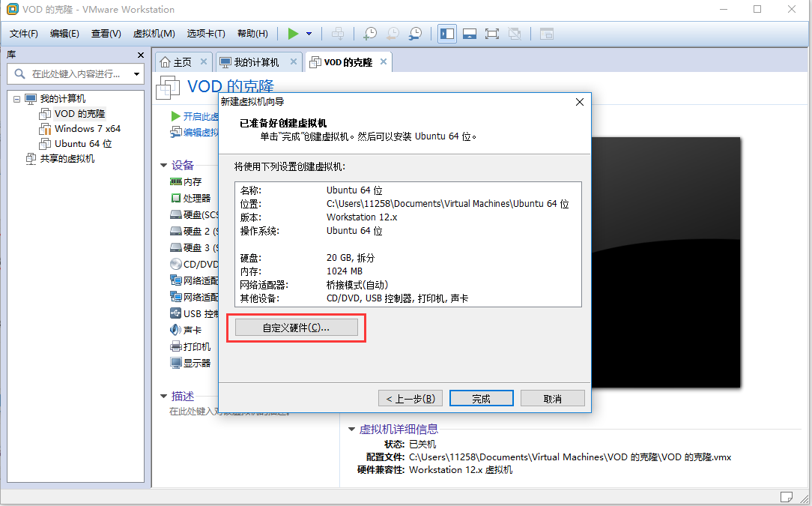Collapse the 我的计算机 tree node
Image resolution: width=812 pixels, height=506 pixels.
[x=16, y=98]
